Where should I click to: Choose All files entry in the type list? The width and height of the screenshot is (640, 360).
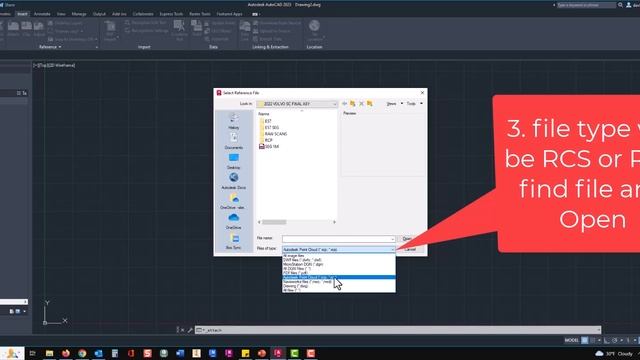[339, 290]
